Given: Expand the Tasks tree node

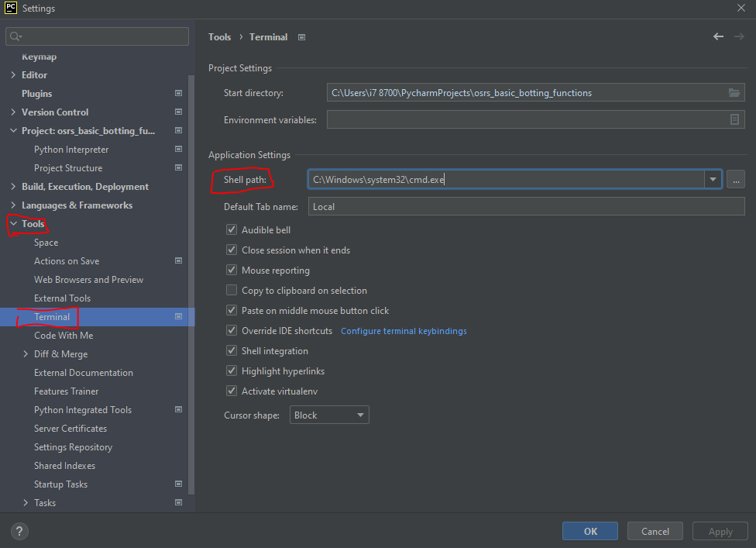Looking at the screenshot, I should point(26,502).
